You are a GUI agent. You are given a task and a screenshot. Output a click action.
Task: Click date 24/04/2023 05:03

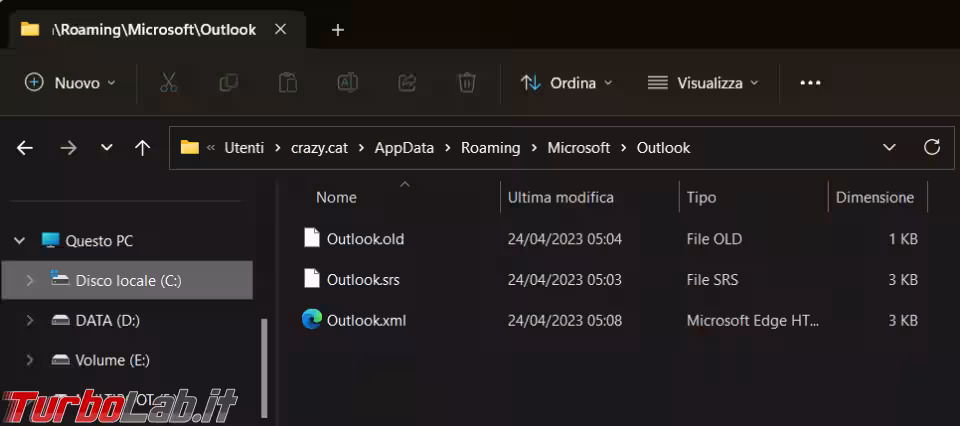564,280
